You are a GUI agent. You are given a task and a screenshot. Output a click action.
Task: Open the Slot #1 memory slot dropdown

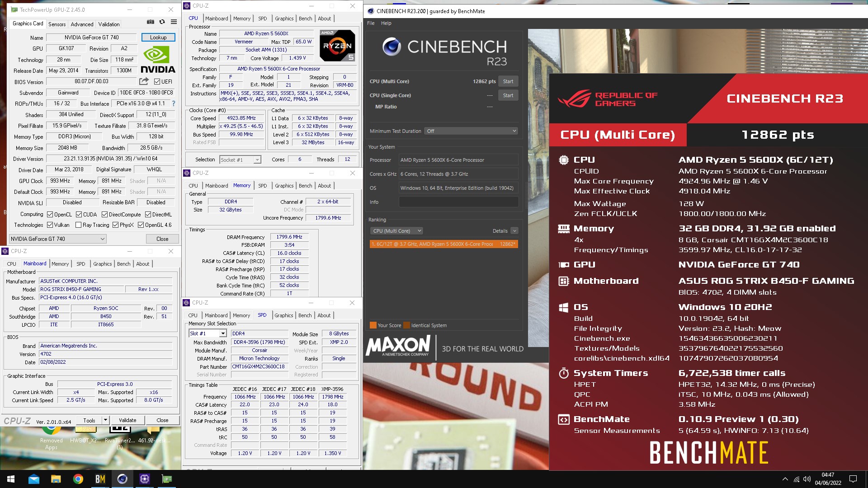208,333
